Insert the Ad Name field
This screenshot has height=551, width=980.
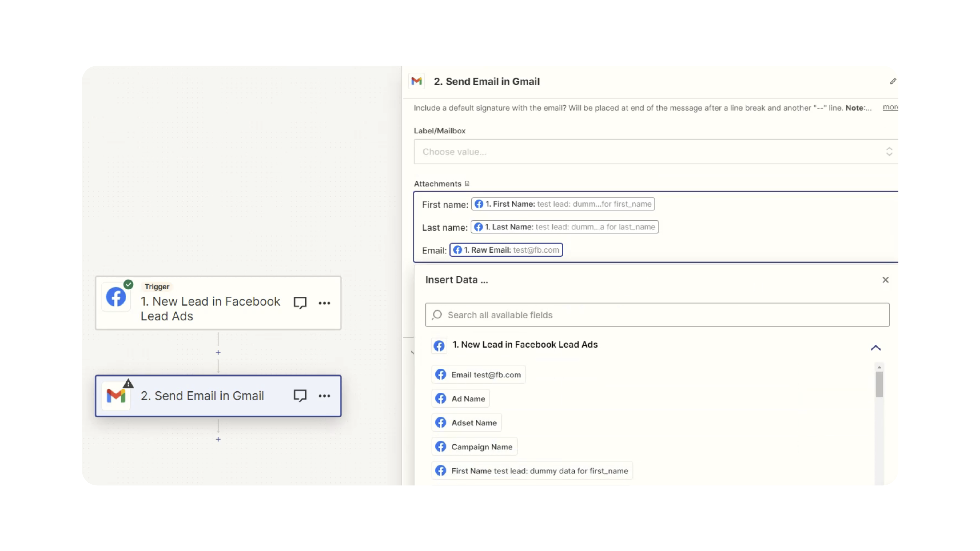click(x=460, y=399)
